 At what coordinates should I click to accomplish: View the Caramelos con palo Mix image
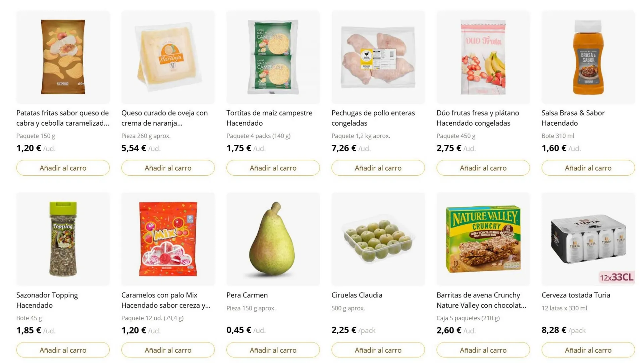168,239
